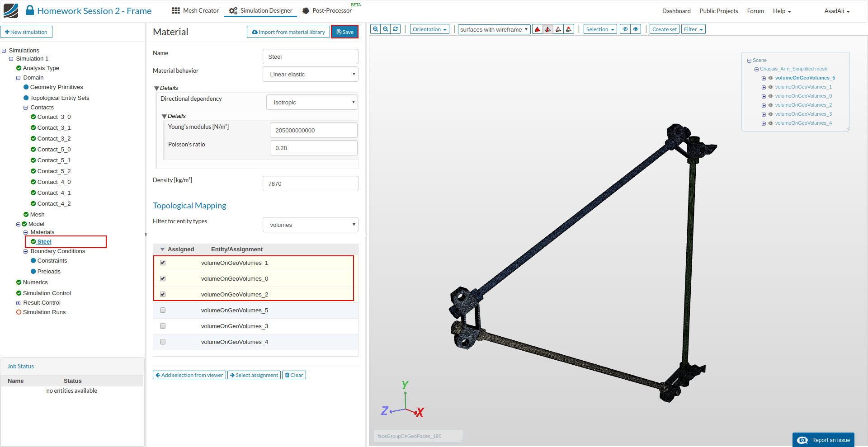This screenshot has height=447, width=868.
Task: Select the Contact_3_0 tree row
Action: pos(54,117)
